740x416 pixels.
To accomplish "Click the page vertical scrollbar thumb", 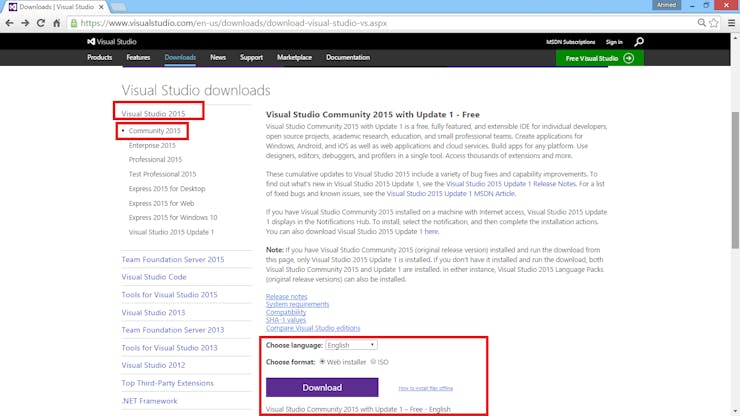I will tap(735, 179).
